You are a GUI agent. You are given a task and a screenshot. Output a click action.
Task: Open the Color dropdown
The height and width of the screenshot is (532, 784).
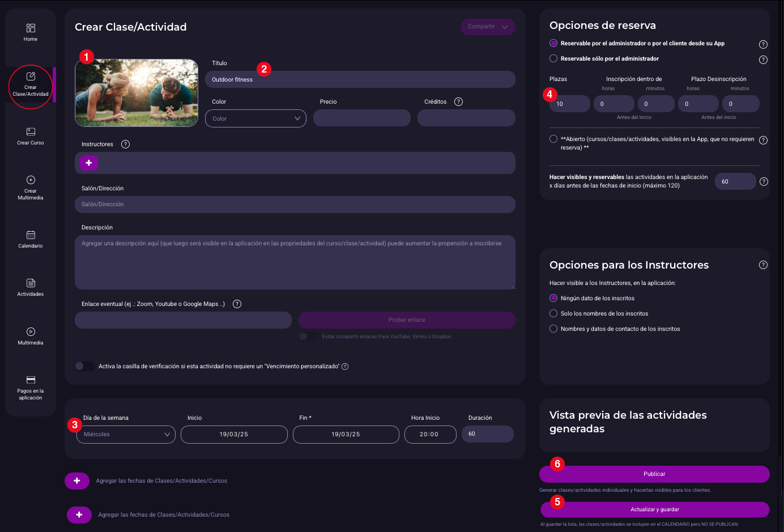click(255, 118)
